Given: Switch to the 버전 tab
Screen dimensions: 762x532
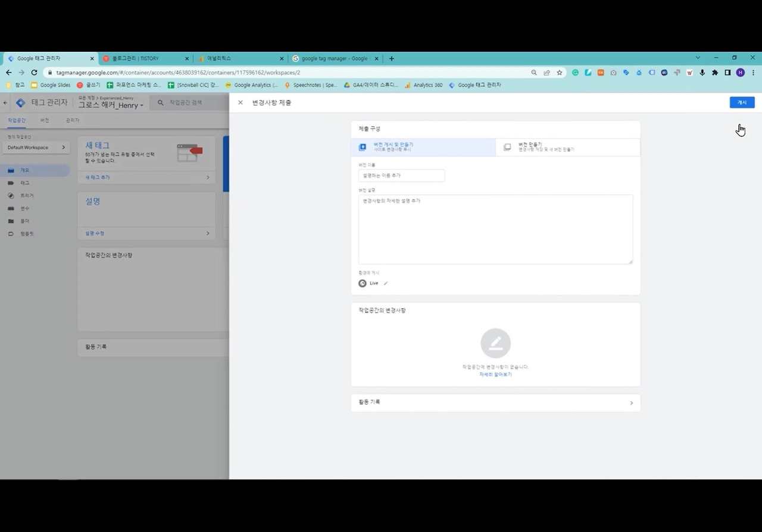Looking at the screenshot, I should [45, 120].
